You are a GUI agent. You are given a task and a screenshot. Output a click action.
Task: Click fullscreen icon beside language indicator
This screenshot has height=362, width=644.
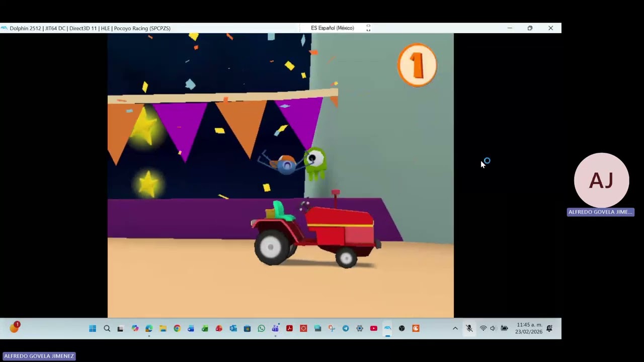tap(368, 28)
